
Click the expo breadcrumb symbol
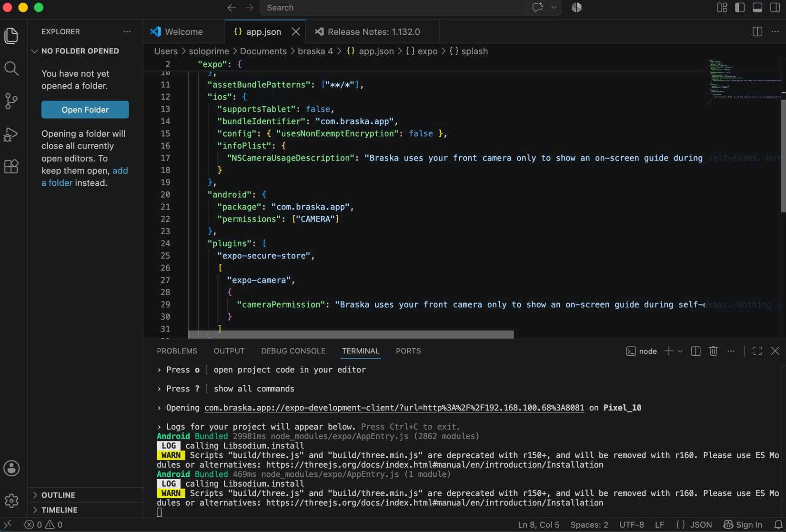tap(422, 51)
